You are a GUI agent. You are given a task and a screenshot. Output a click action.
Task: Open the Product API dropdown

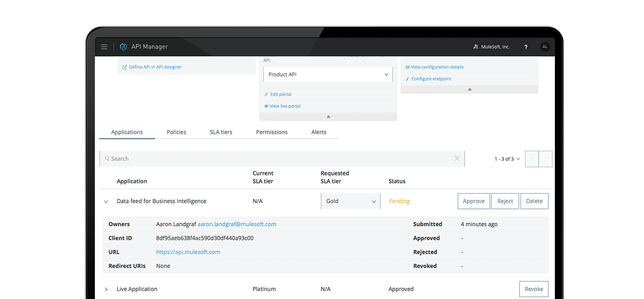(x=328, y=74)
